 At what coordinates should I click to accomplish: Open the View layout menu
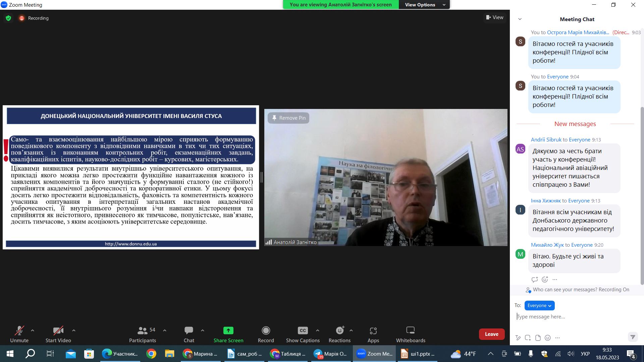click(495, 17)
